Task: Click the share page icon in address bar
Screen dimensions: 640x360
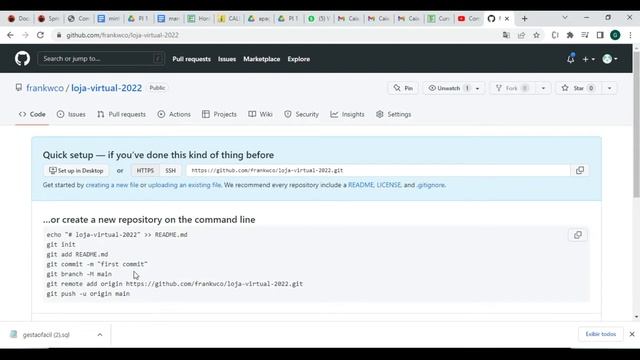Action: click(521, 35)
